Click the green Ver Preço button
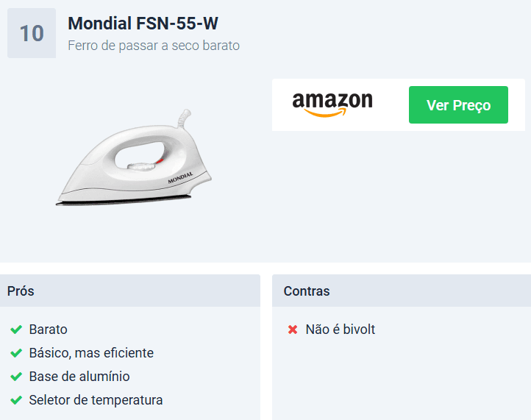 [458, 104]
